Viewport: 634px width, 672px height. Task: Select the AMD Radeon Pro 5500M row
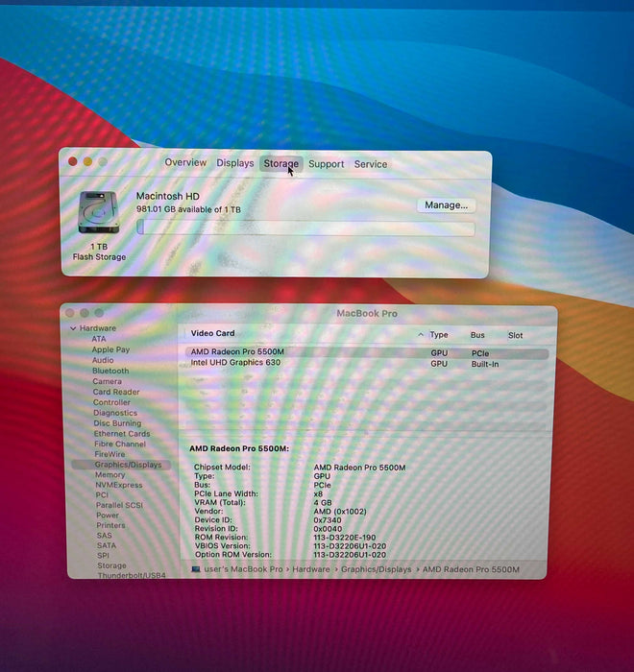point(367,352)
